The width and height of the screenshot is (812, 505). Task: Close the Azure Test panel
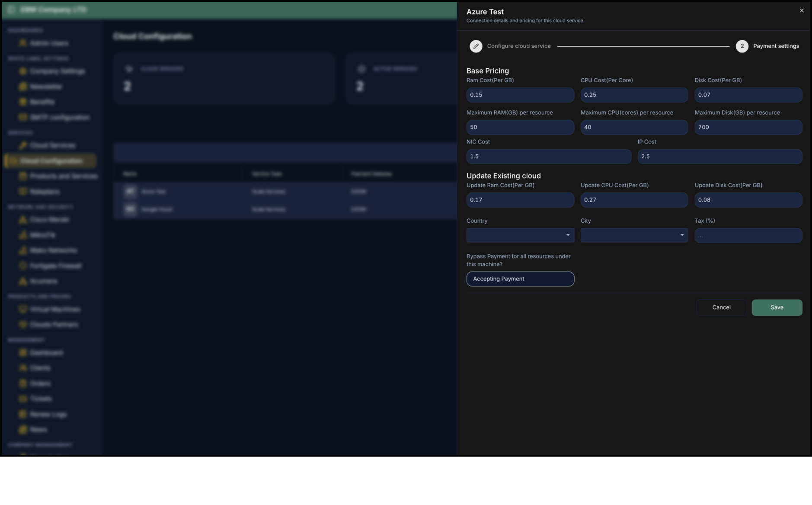coord(801,11)
